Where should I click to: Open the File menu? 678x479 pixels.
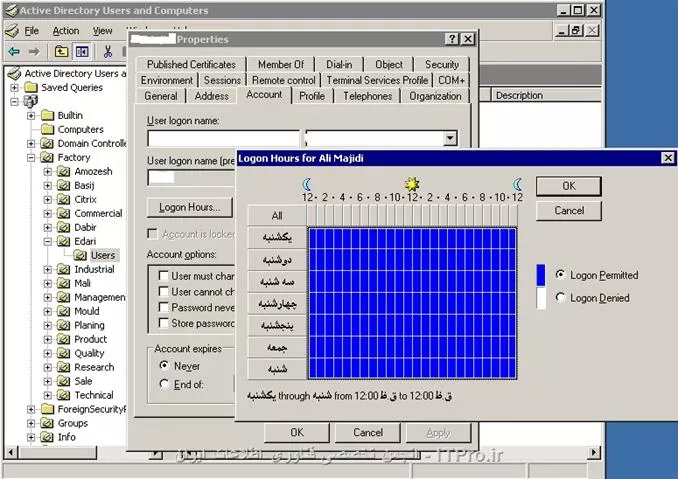(32, 31)
